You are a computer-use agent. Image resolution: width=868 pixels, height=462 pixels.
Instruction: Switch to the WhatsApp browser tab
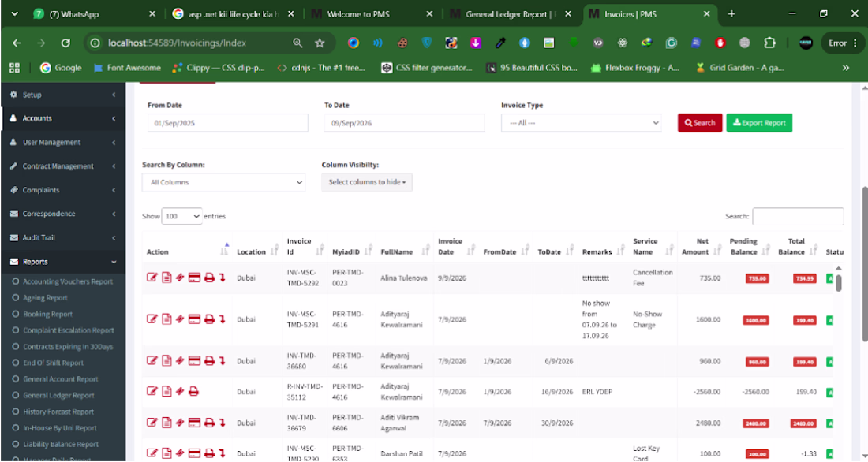click(x=94, y=14)
